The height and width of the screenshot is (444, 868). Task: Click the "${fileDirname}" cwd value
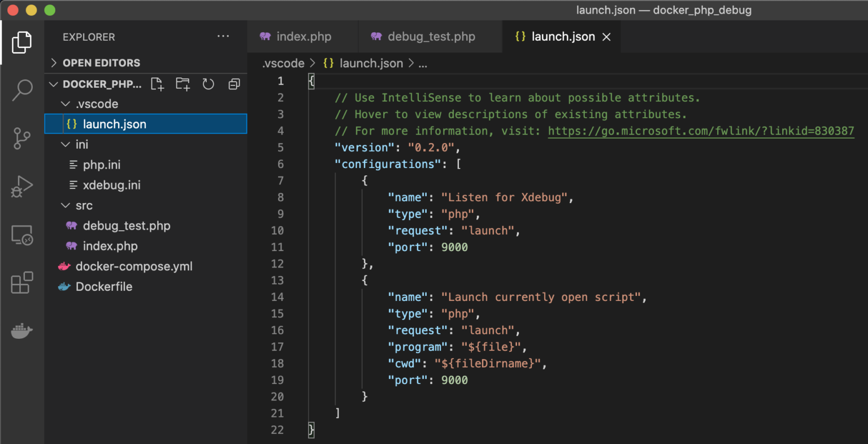click(488, 364)
